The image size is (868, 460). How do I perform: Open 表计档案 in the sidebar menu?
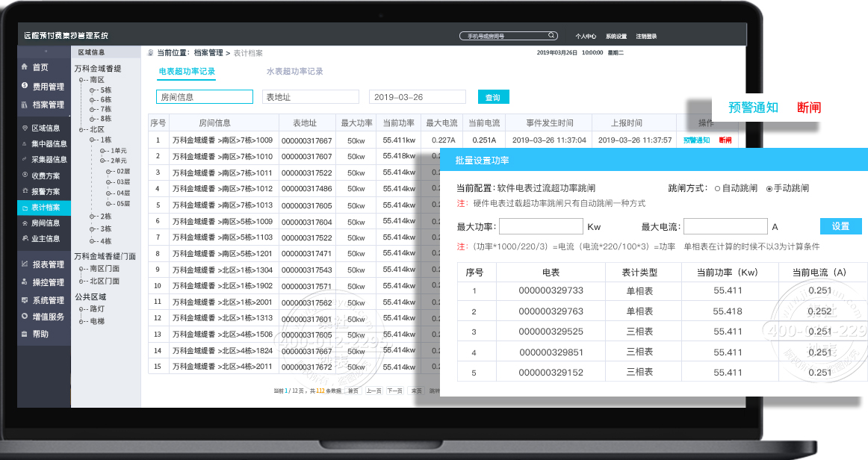click(x=45, y=207)
